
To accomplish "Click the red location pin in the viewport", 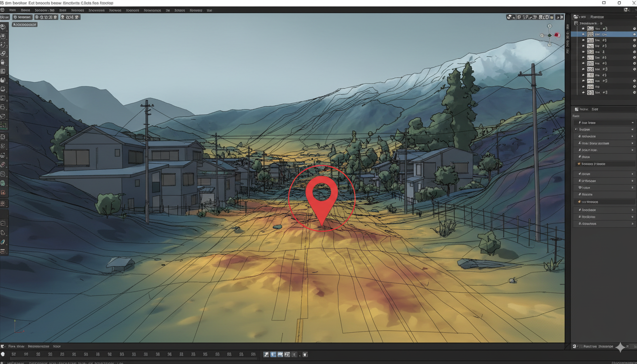I will pos(322,200).
